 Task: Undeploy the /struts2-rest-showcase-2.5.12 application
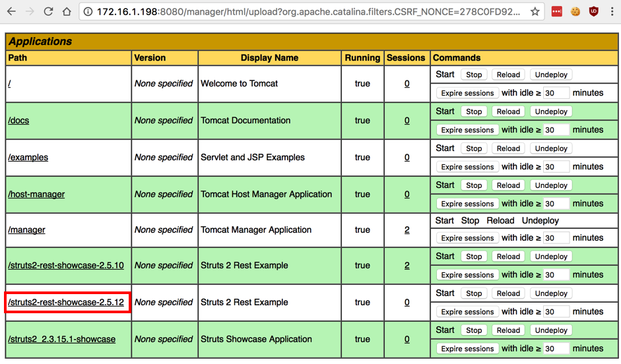551,293
